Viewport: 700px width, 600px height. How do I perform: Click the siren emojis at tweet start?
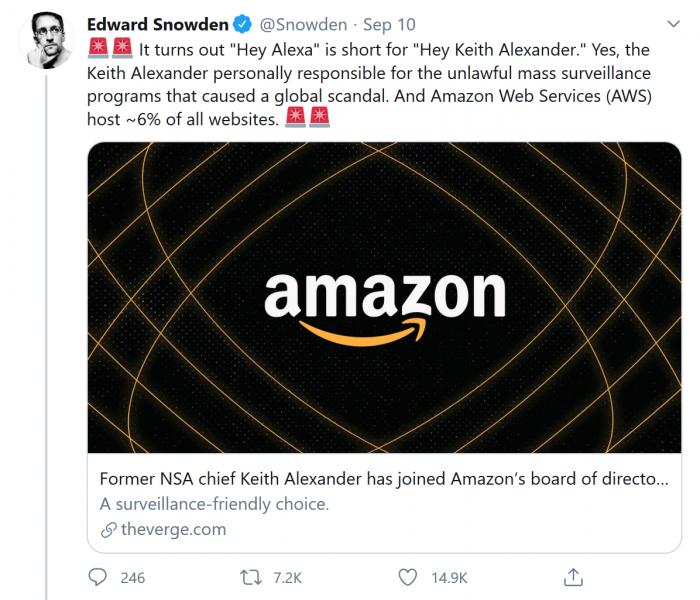point(111,49)
